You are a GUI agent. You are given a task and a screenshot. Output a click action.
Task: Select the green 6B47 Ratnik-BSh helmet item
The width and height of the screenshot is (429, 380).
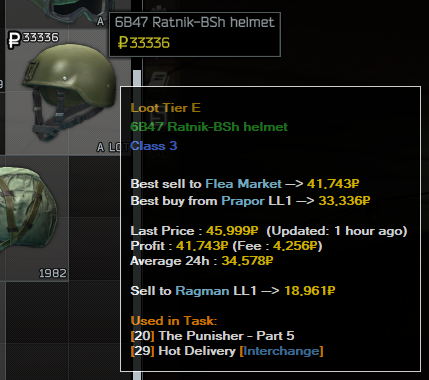pos(68,92)
